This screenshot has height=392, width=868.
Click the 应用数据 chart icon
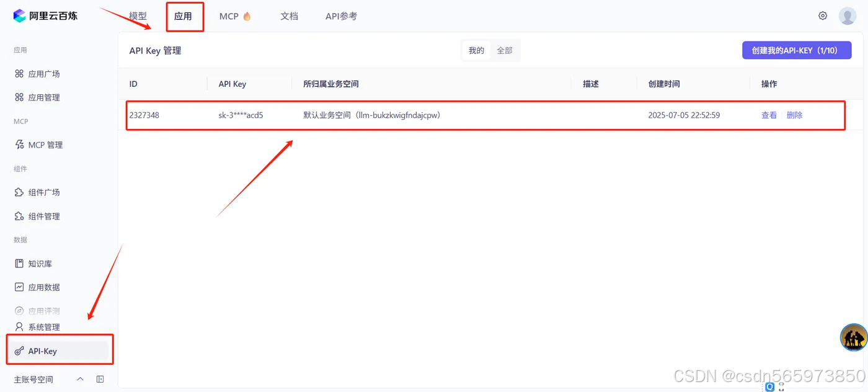[19, 287]
